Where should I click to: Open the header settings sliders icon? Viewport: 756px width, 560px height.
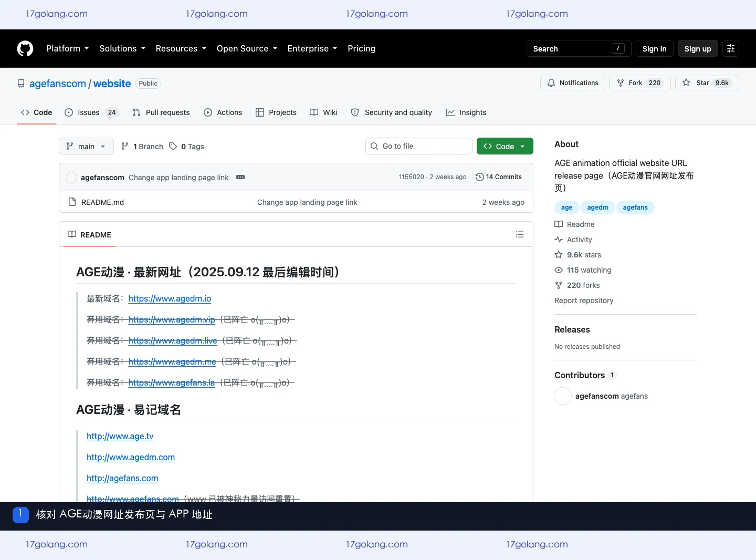tap(731, 48)
